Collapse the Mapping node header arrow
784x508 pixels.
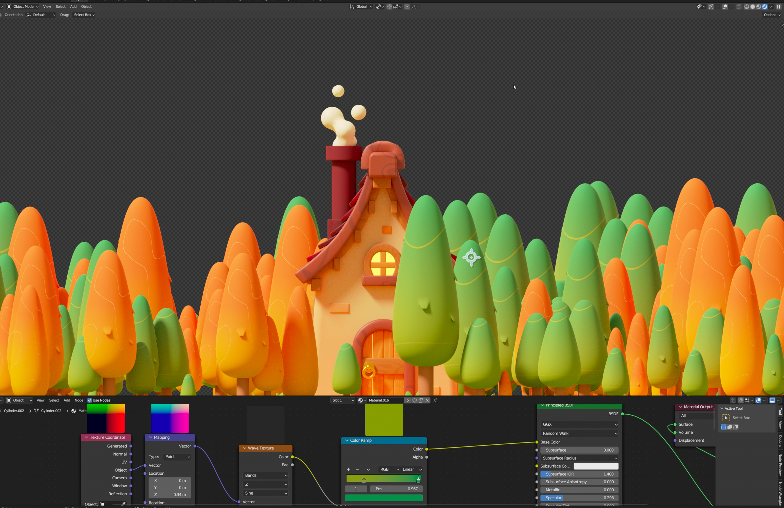[x=151, y=437]
